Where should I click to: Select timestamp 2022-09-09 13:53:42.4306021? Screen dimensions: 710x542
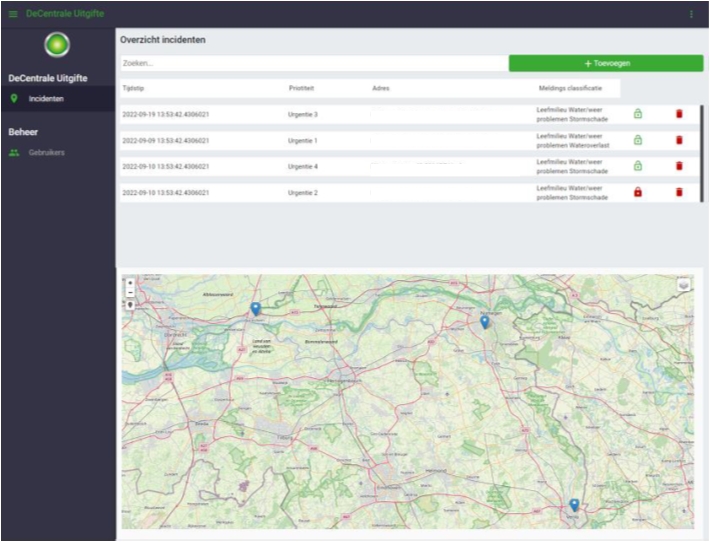click(x=166, y=141)
